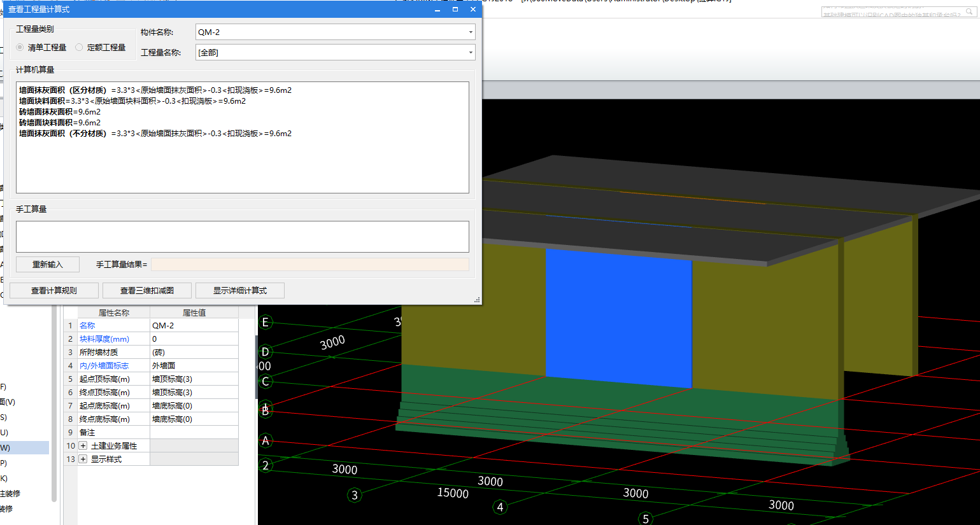Maximize the 查看工程量计算式 dialog
Viewport: 980px width, 525px height.
tap(455, 10)
